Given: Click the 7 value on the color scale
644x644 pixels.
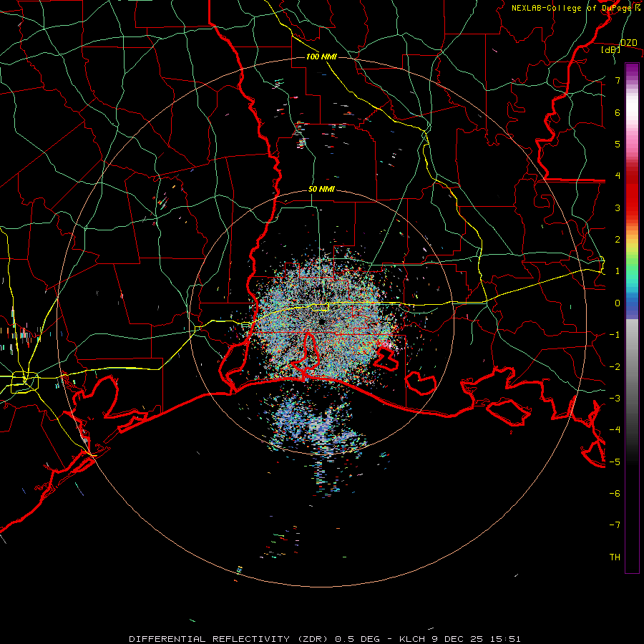Looking at the screenshot, I should [x=618, y=80].
